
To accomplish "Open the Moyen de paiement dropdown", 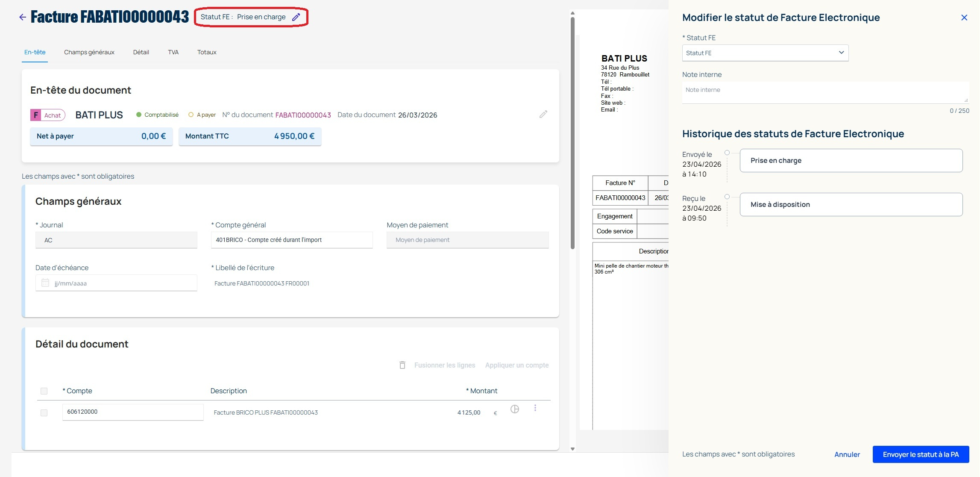I will click(x=468, y=240).
